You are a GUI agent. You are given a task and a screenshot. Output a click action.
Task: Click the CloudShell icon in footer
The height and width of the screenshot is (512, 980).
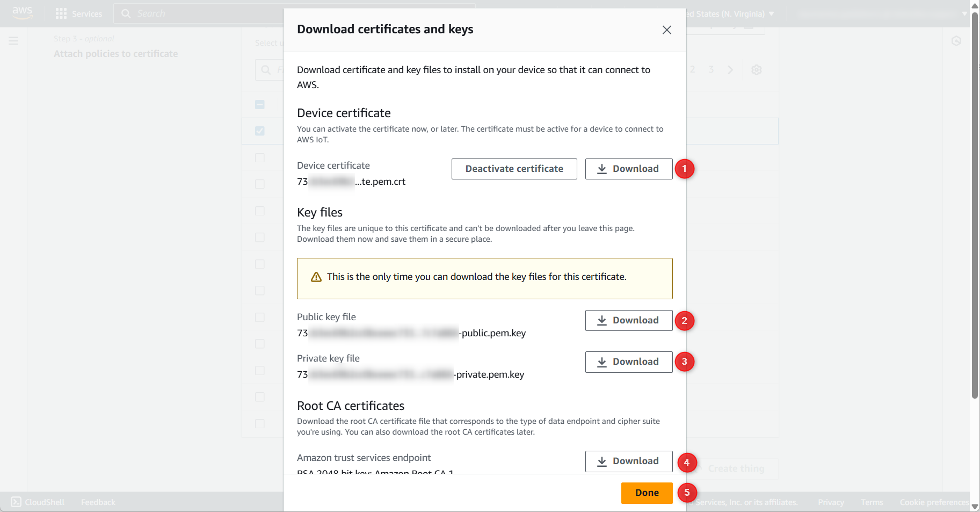(16, 502)
